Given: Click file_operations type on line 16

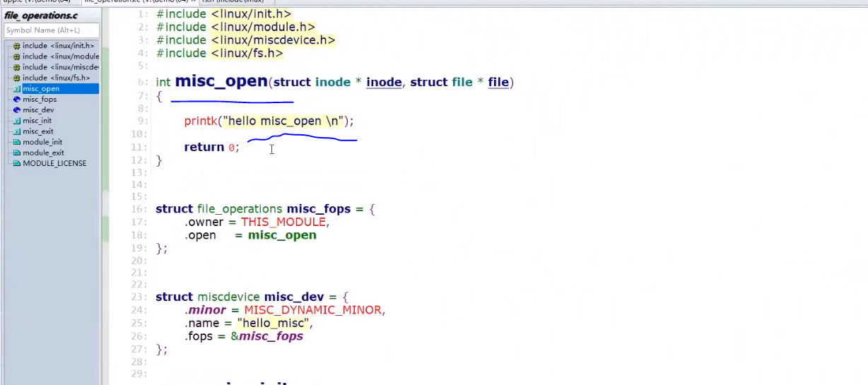Looking at the screenshot, I should point(240,209).
